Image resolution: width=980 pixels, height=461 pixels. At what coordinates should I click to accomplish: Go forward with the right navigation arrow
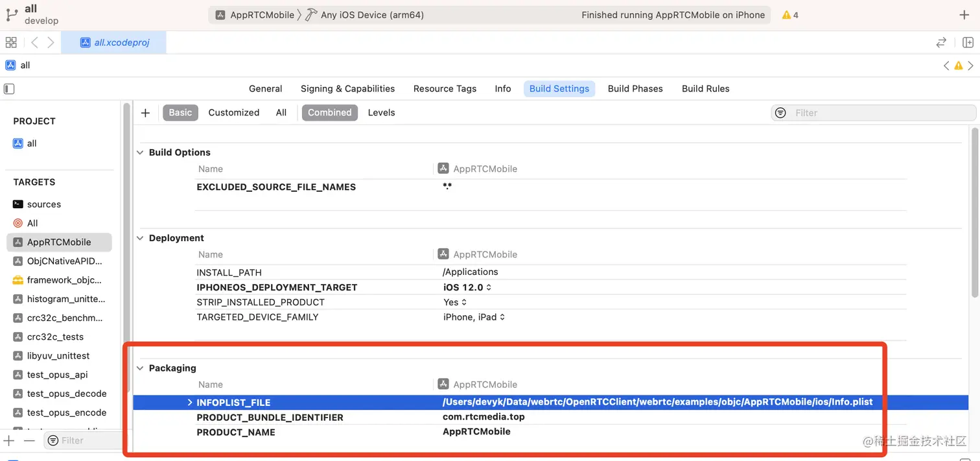point(51,43)
